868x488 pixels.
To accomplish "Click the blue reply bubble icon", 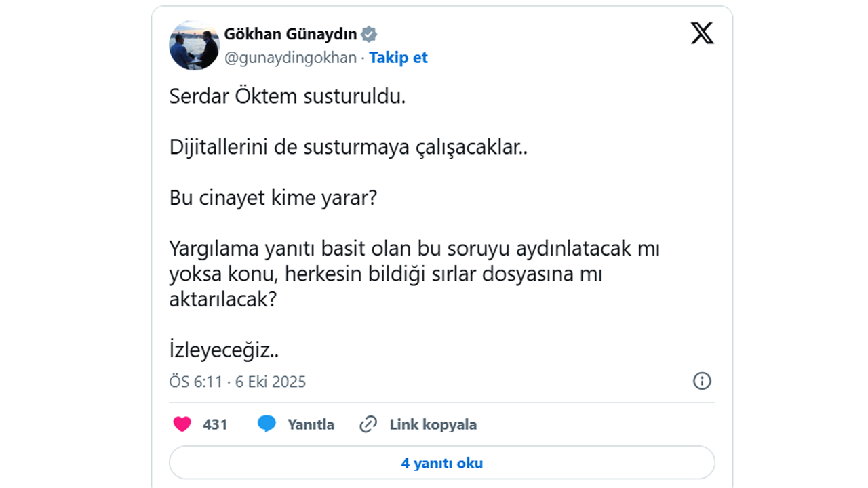I will click(x=267, y=425).
